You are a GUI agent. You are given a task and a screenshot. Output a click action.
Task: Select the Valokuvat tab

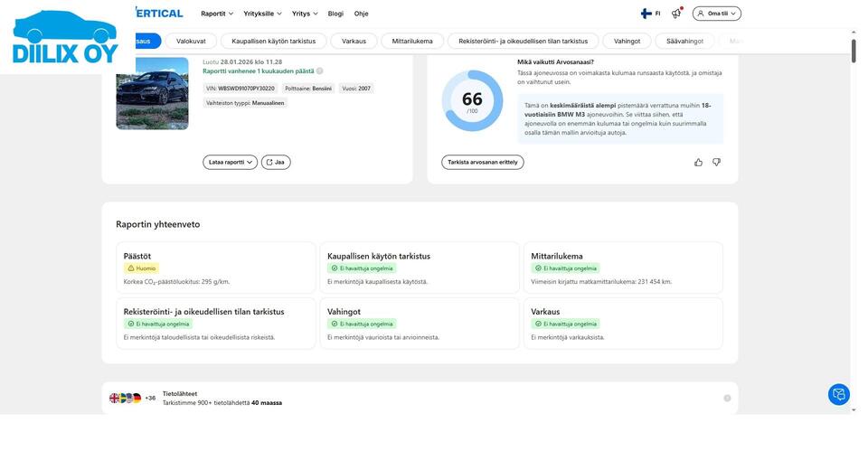tap(191, 41)
